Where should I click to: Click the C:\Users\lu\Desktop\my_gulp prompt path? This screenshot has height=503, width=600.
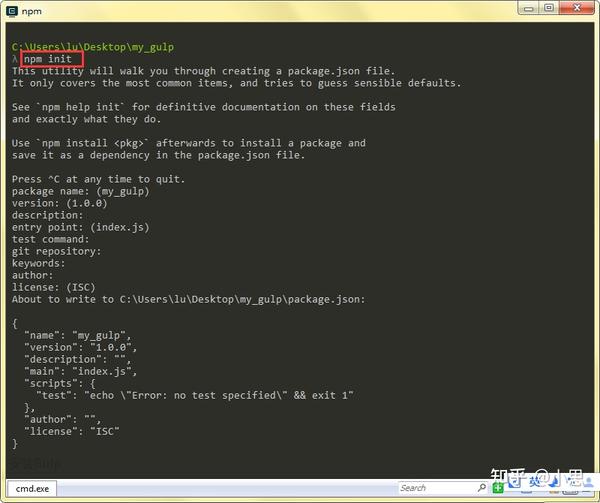point(93,47)
